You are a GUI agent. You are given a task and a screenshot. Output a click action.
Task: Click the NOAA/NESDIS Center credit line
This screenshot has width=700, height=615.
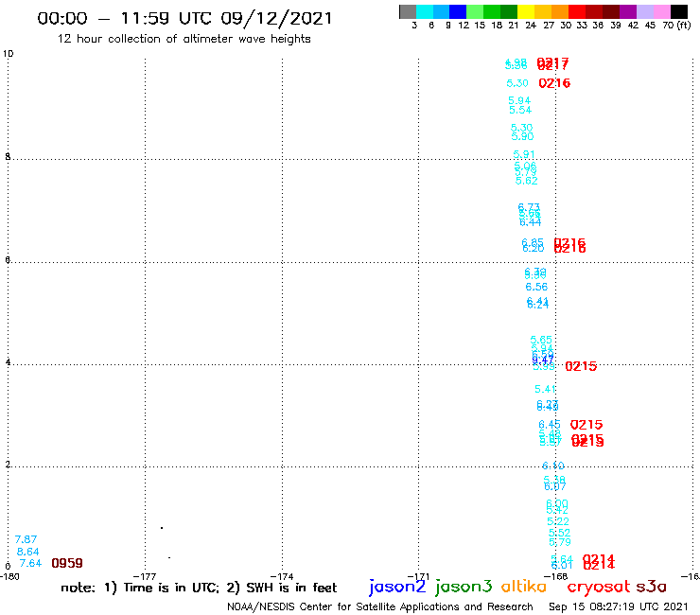380,607
